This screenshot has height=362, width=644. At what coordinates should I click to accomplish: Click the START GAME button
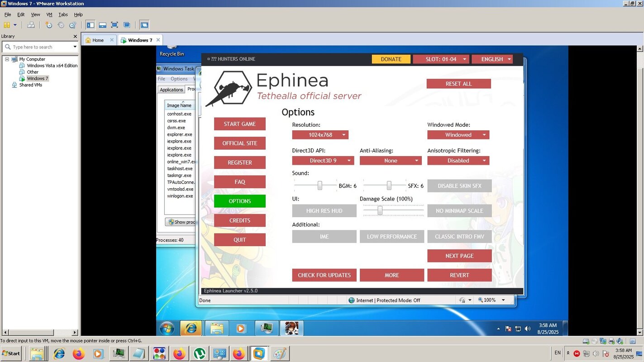click(240, 124)
